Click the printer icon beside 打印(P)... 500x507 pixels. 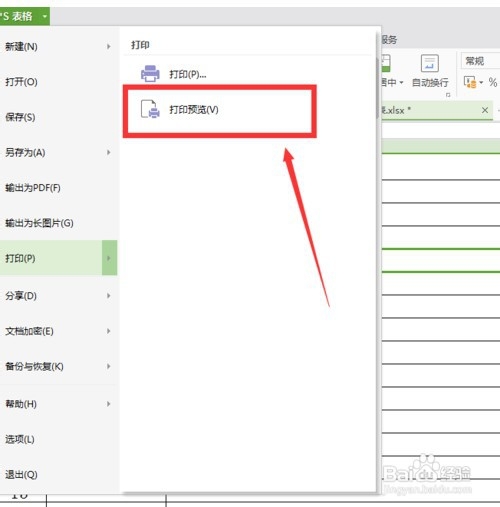[150, 73]
